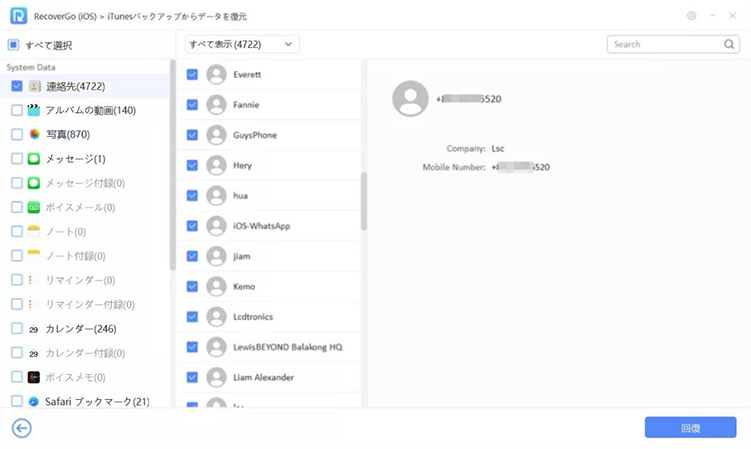This screenshot has width=751, height=449.
Task: Click the Reminders (リマインダー(0)) icon
Action: pyautogui.click(x=34, y=280)
